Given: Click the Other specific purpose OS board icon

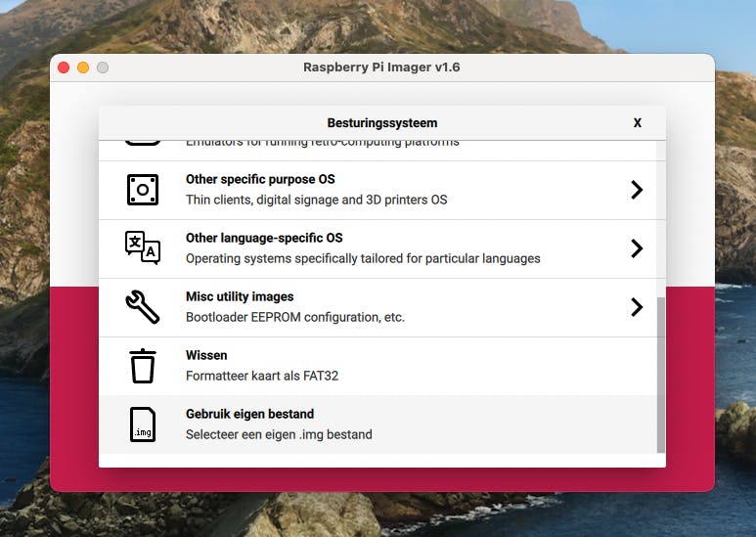Looking at the screenshot, I should coord(143,190).
